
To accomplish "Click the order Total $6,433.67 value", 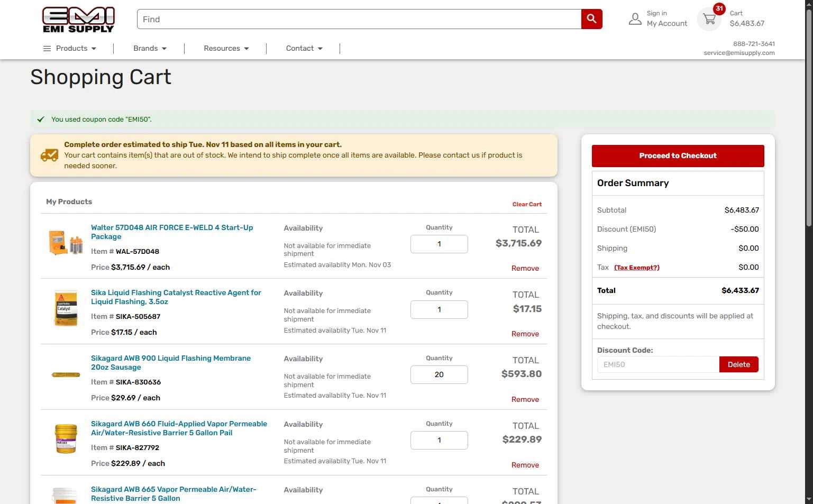I will [740, 290].
